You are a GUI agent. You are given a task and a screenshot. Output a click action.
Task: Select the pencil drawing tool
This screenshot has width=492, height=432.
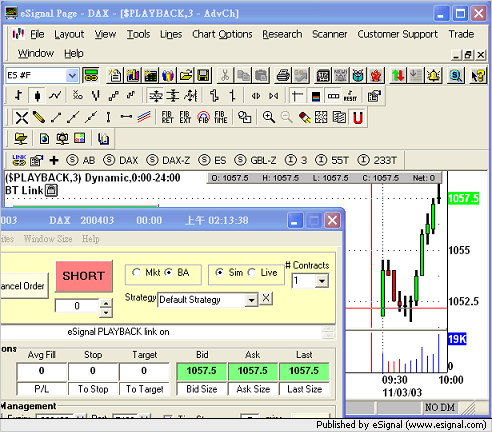click(39, 117)
